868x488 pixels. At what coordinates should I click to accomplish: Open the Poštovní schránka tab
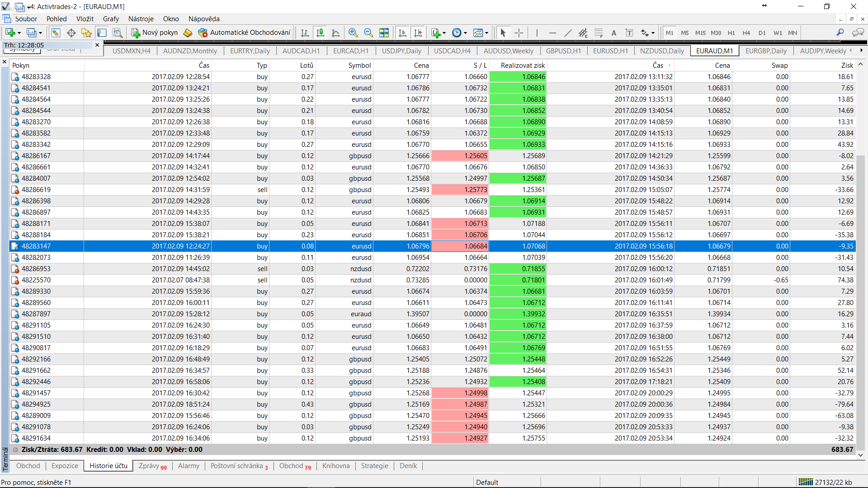pyautogui.click(x=239, y=466)
